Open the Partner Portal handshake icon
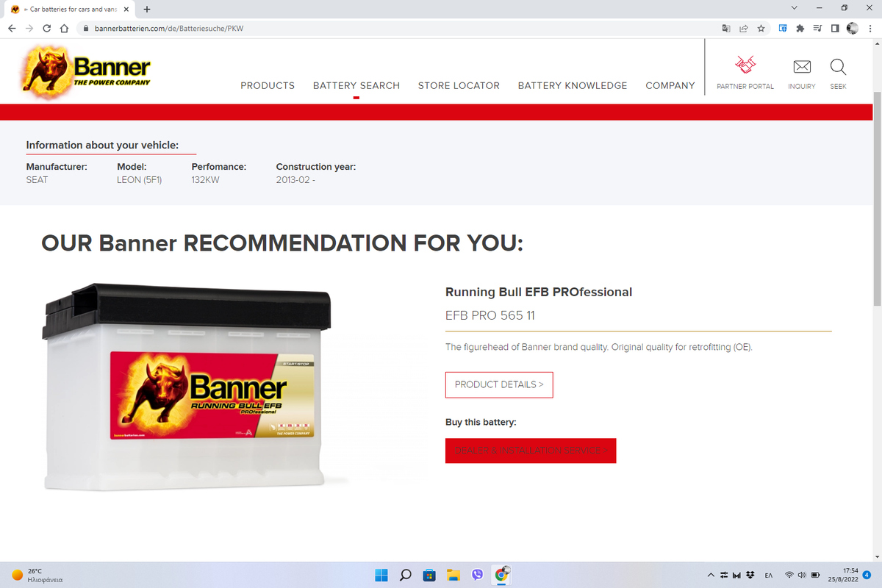Image resolution: width=882 pixels, height=588 pixels. 745,66
